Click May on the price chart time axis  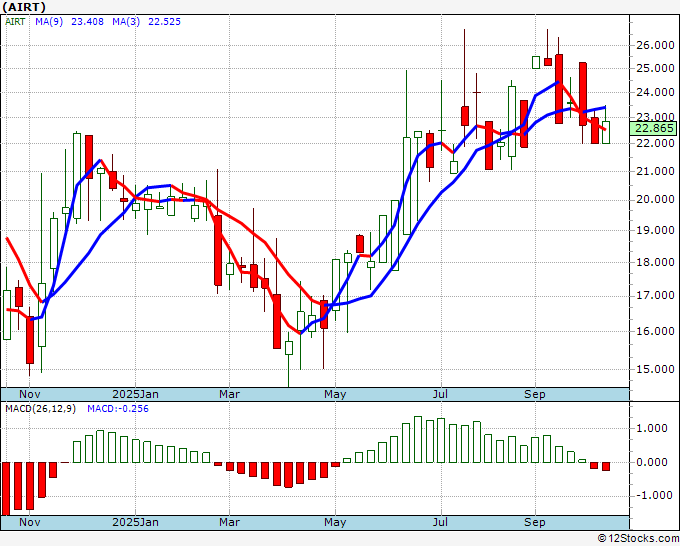[x=335, y=394]
